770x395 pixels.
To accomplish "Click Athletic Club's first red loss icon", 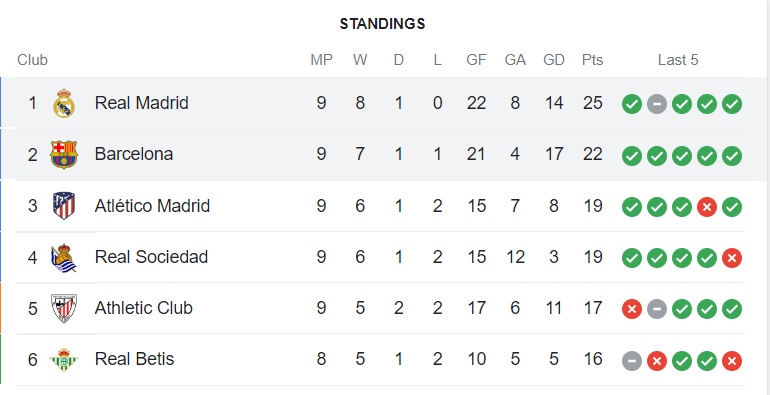I will (x=632, y=310).
